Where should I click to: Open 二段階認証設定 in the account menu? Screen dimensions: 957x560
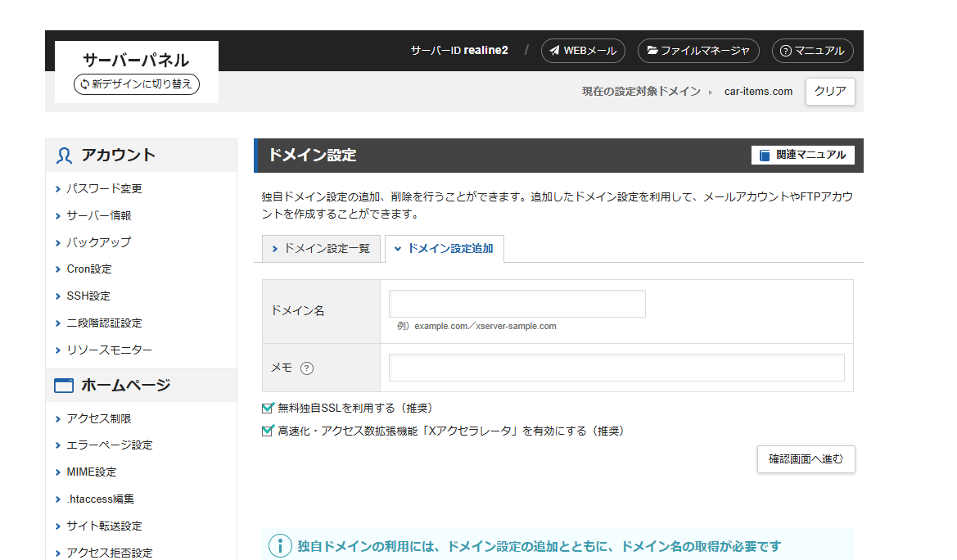point(104,323)
